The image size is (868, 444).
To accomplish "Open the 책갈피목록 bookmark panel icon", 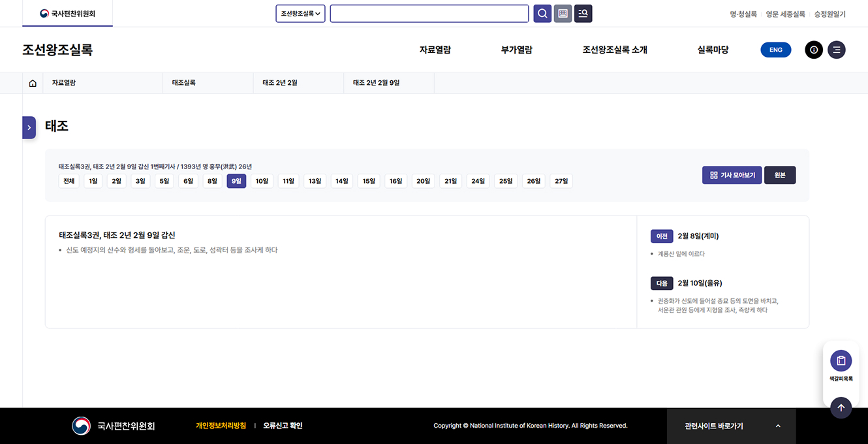I will tap(841, 360).
